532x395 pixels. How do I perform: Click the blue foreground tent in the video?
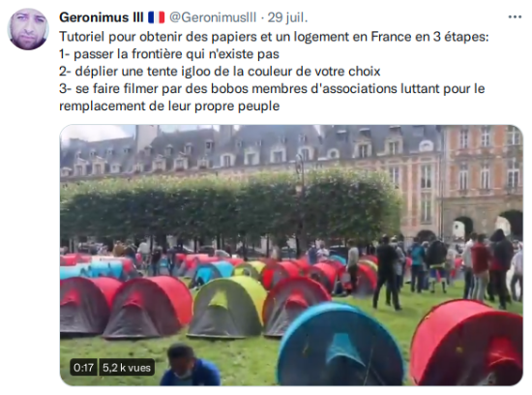coord(340,344)
